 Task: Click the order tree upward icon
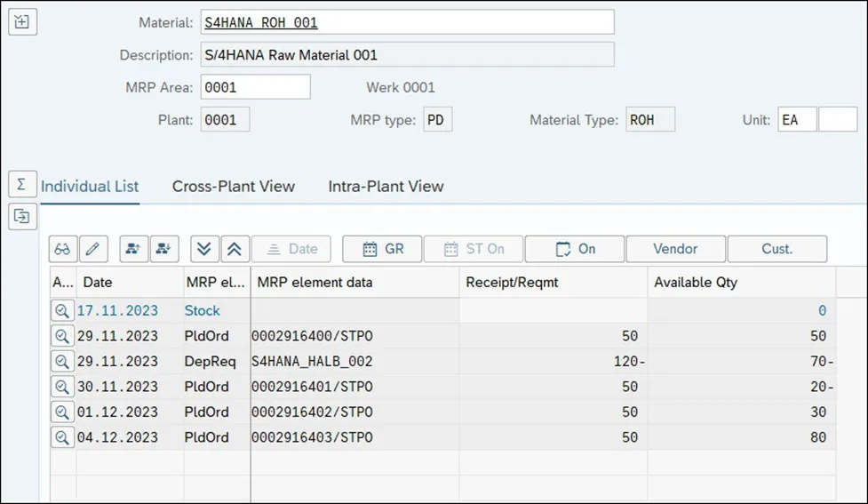(132, 249)
